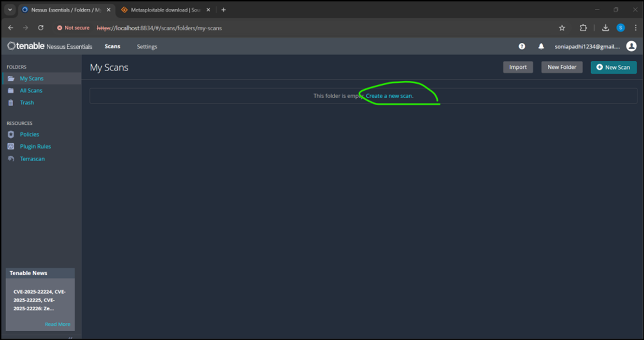Open the notifications bell icon
This screenshot has width=644, height=340.
(x=541, y=46)
